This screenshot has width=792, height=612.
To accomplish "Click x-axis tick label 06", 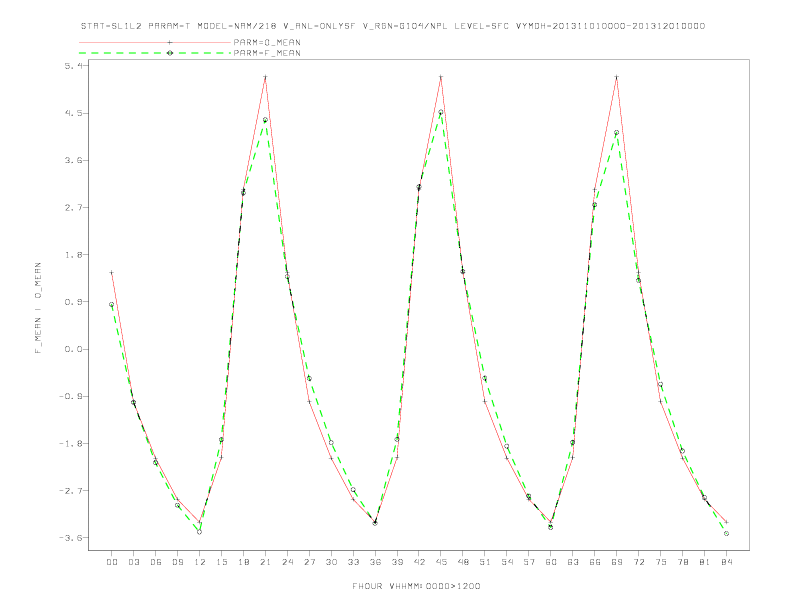I will 156,562.
